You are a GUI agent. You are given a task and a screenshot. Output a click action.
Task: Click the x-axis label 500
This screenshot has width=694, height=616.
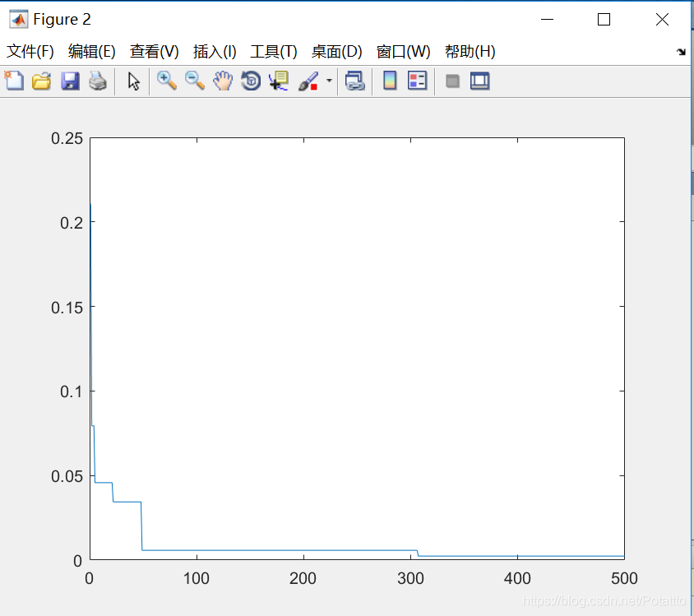[x=624, y=578]
